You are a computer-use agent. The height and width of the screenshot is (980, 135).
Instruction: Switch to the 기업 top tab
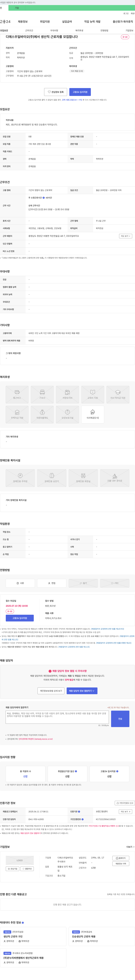[x=17, y=8]
